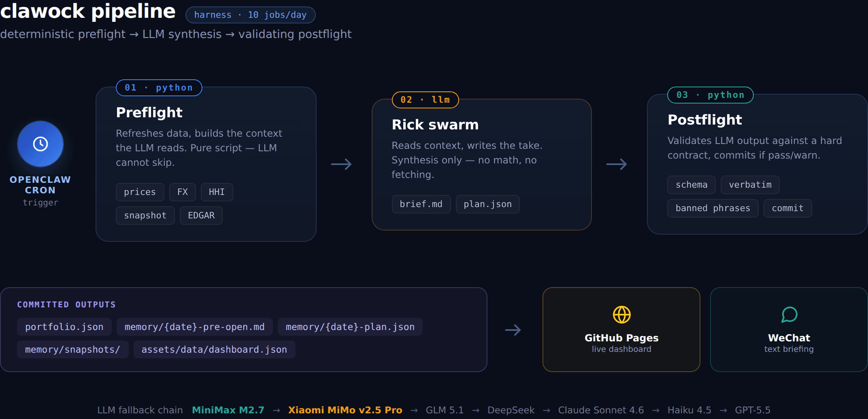Click the Preflight description starting with Refreshes data
868x419 pixels.
click(199, 148)
